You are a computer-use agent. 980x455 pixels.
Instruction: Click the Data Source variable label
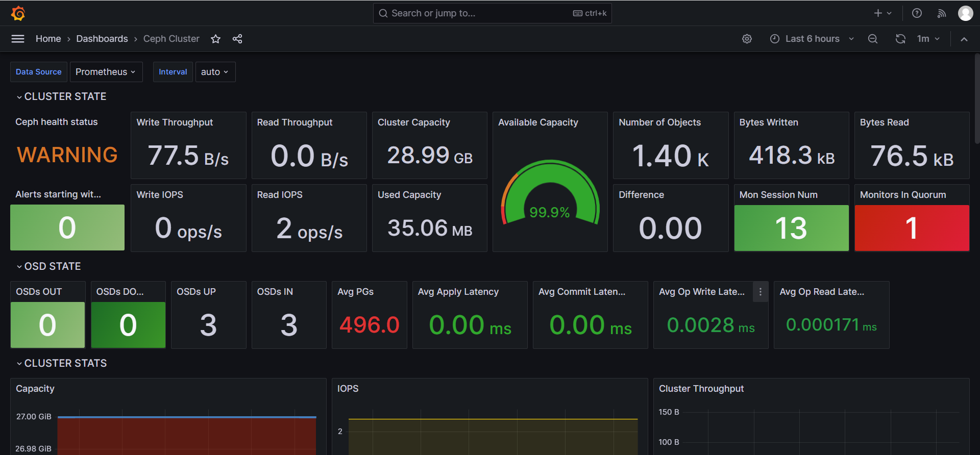tap(39, 72)
